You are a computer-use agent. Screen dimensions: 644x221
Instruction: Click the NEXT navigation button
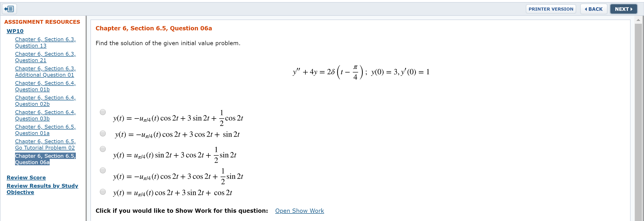click(x=623, y=9)
